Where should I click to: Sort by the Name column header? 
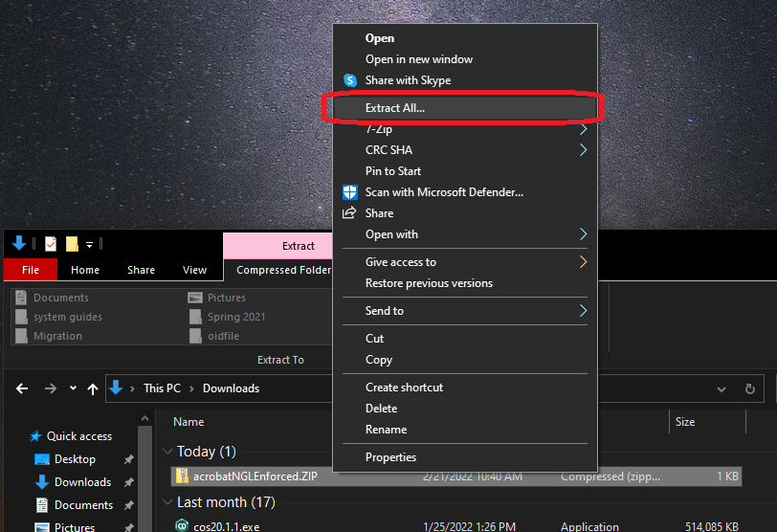(189, 422)
